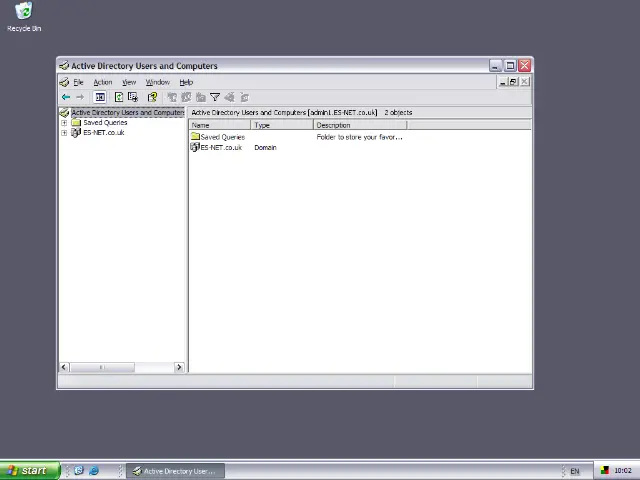Click the Saved Queries folder icon in list
640x480 pixels.
tap(195, 136)
